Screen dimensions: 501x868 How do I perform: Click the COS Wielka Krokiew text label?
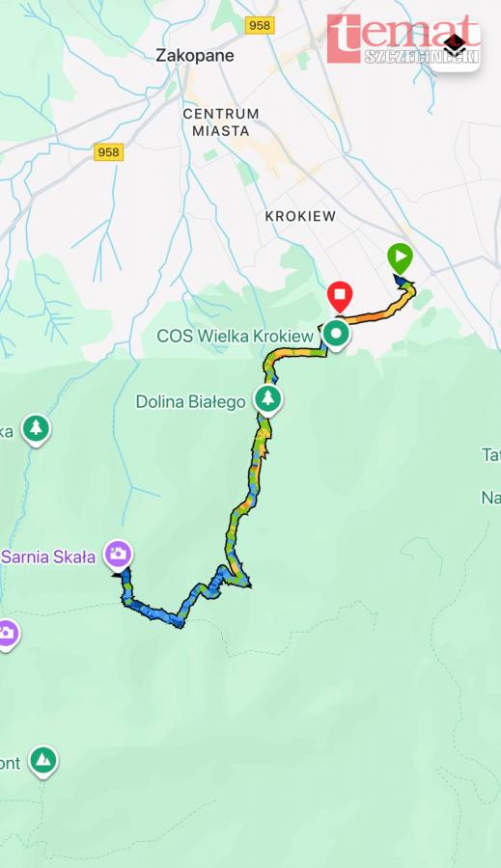[x=235, y=336]
